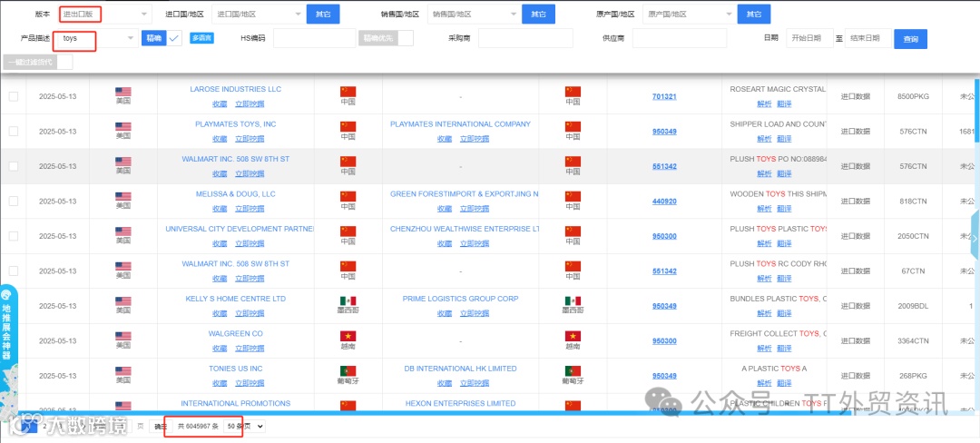This screenshot has width=980, height=443.
Task: Select 2009BDL quantity cell
Action: pyautogui.click(x=913, y=306)
